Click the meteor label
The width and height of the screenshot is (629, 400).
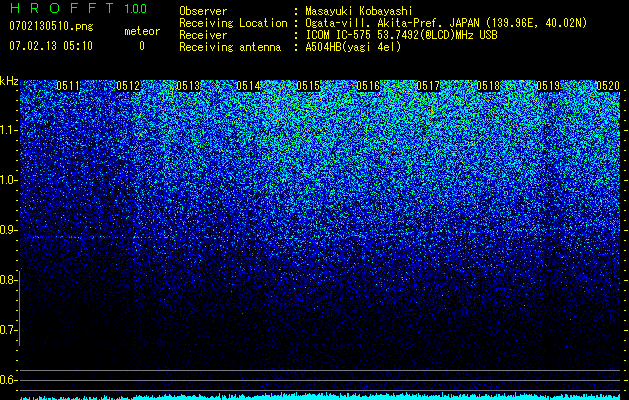142,31
